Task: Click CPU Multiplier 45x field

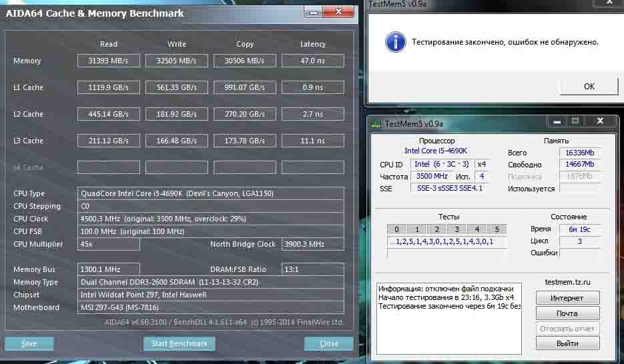Action: [108, 244]
